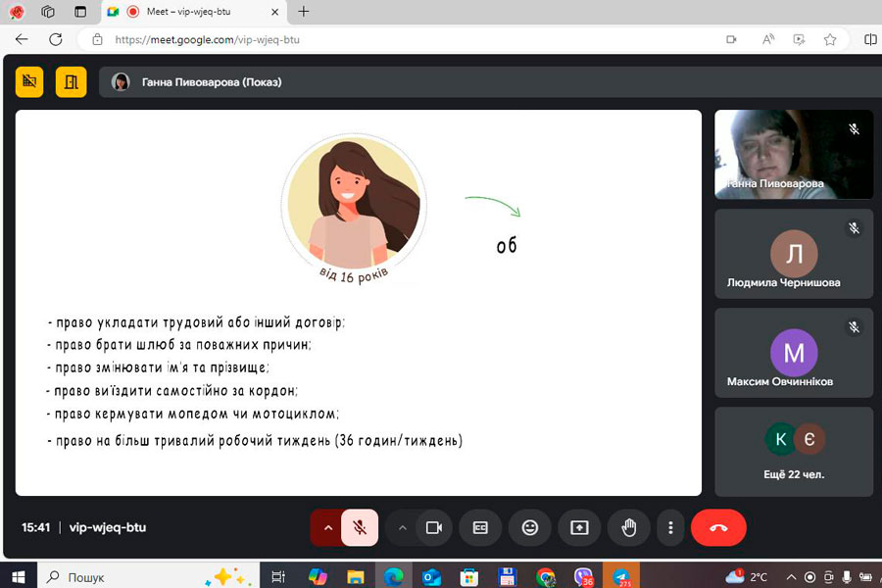Click the meeting code vip-wjeq-btu at bottom
Image resolution: width=882 pixels, height=588 pixels.
(x=108, y=528)
